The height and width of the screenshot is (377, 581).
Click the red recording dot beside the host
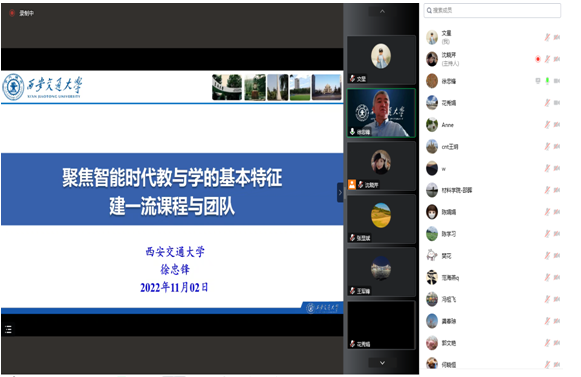click(x=538, y=59)
